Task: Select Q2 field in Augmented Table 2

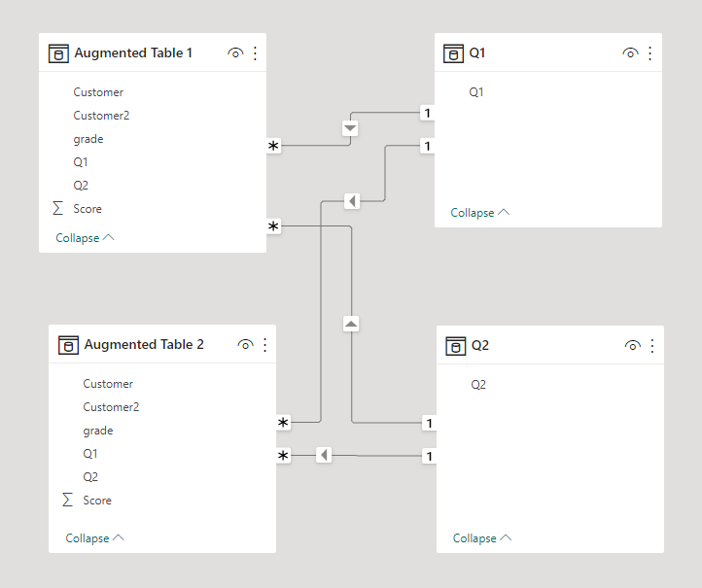Action: (90, 477)
